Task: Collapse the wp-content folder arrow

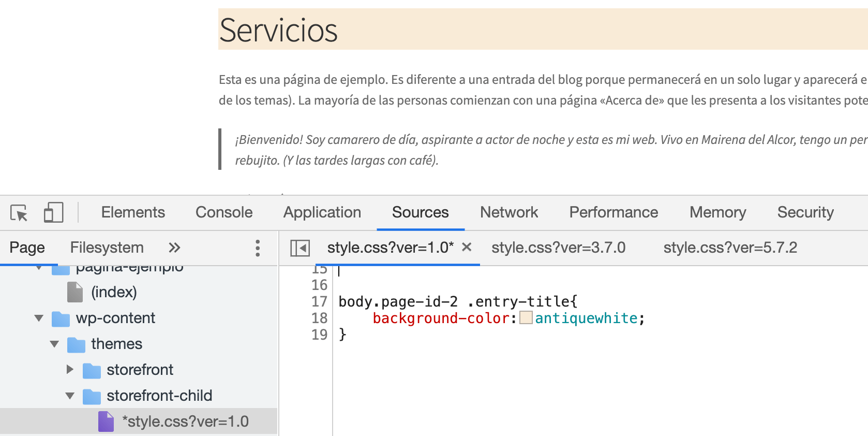Action: pyautogui.click(x=39, y=318)
